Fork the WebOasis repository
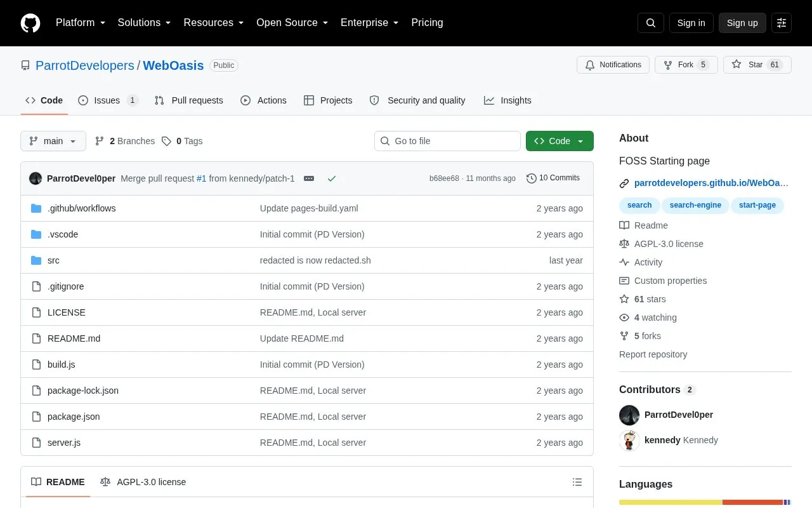The height and width of the screenshot is (508, 812). [686, 65]
